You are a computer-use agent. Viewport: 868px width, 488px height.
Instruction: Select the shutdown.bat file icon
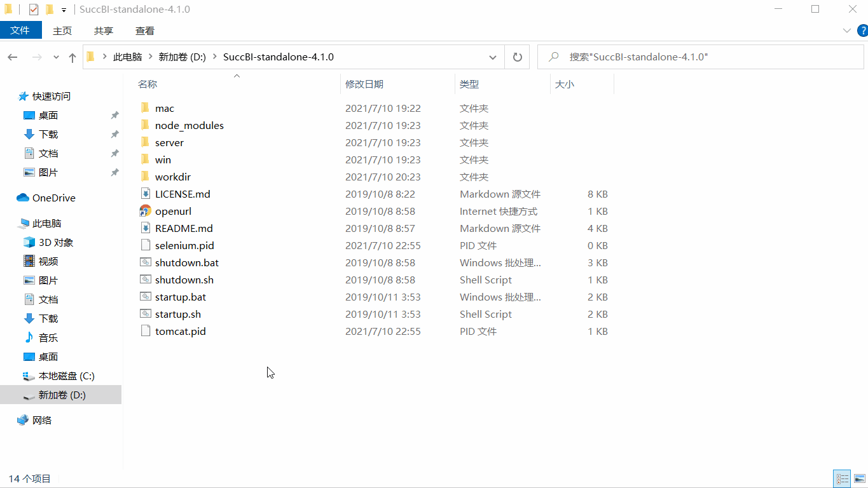click(145, 262)
